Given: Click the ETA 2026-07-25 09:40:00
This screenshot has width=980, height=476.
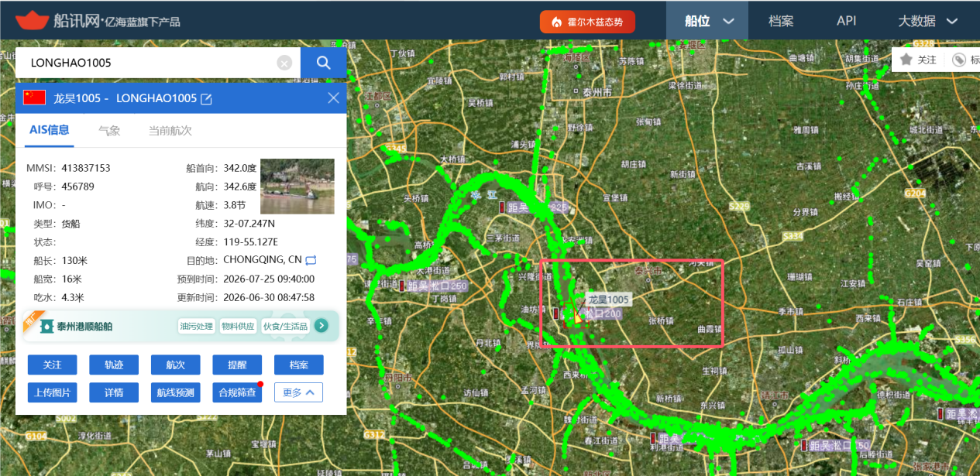Looking at the screenshot, I should (x=269, y=279).
